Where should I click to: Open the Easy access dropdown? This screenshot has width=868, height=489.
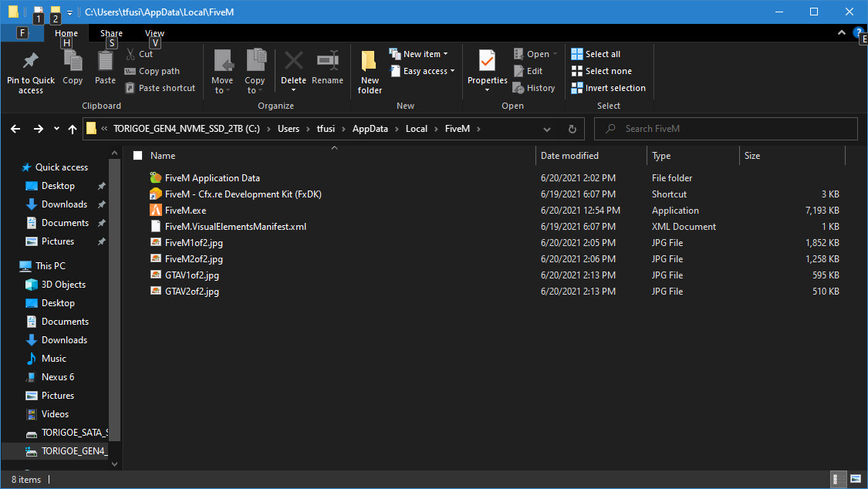pos(422,71)
